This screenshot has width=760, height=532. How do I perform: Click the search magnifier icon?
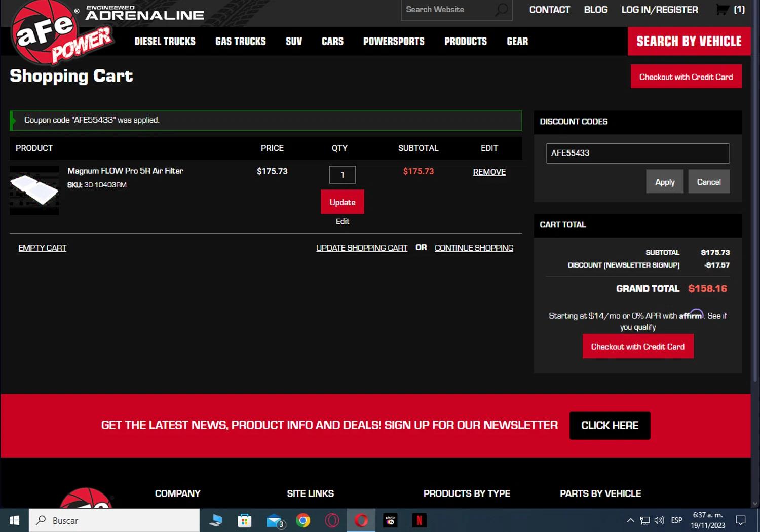(x=501, y=10)
